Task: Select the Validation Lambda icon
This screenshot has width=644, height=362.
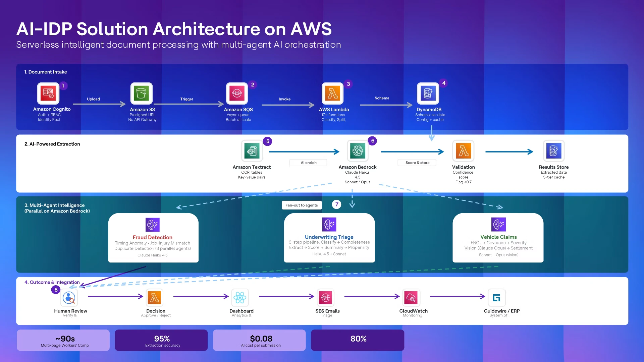Action: (x=463, y=151)
